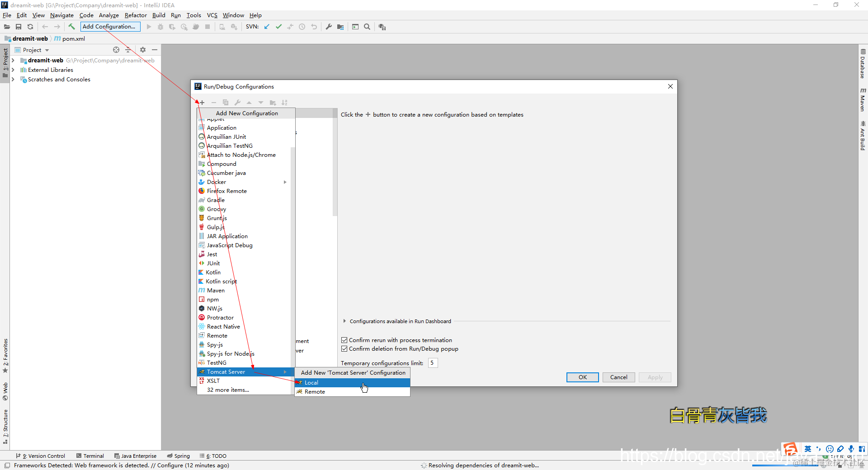Screen dimensions: 868x470
Task: Click 32 more items entry
Action: click(228, 390)
